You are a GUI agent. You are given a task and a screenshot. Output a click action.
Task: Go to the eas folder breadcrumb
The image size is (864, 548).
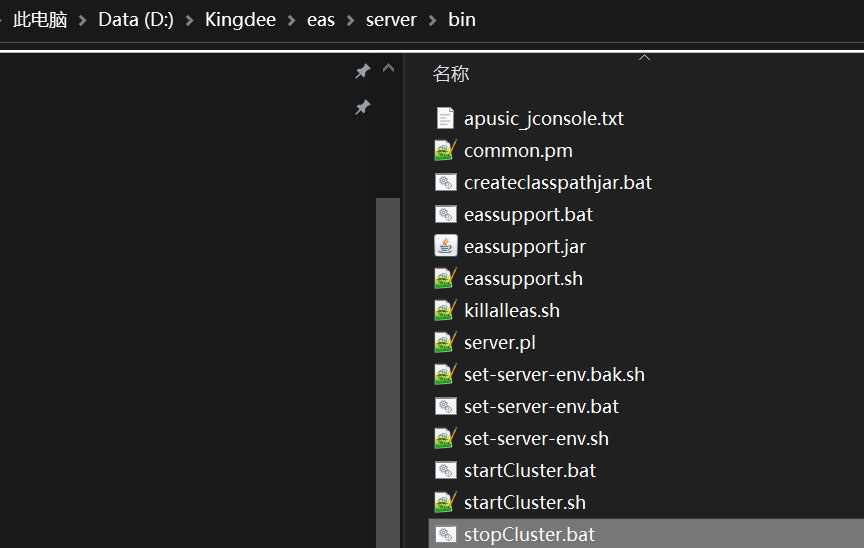[321, 20]
